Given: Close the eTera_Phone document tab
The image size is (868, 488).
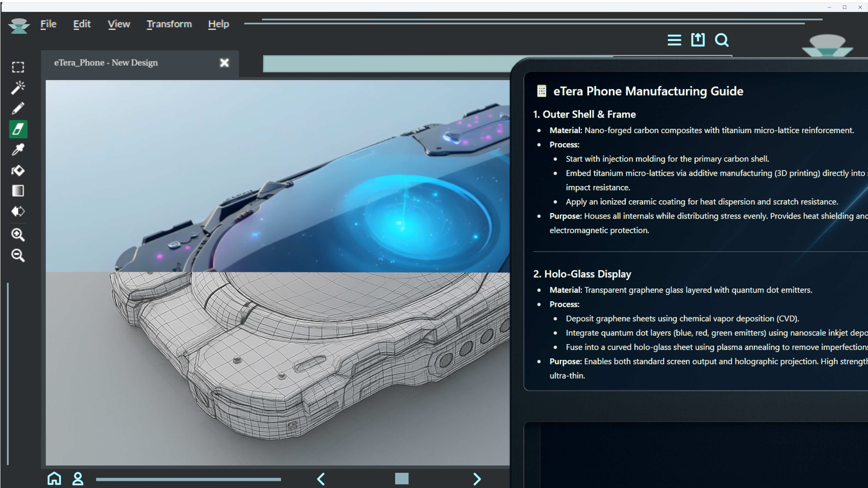Looking at the screenshot, I should point(224,63).
